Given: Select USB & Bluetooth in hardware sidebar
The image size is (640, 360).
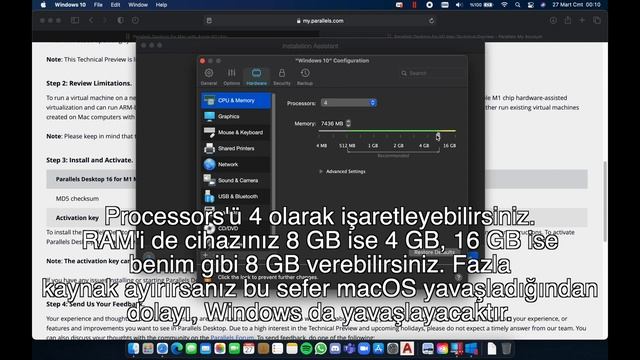Looking at the screenshot, I should tap(236, 196).
